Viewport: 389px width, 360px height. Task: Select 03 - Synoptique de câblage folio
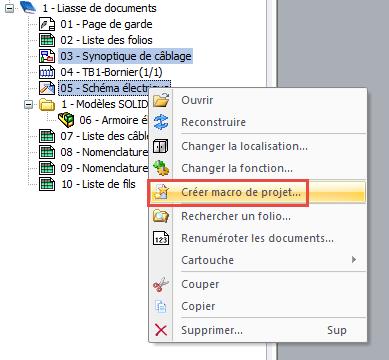[x=126, y=56]
